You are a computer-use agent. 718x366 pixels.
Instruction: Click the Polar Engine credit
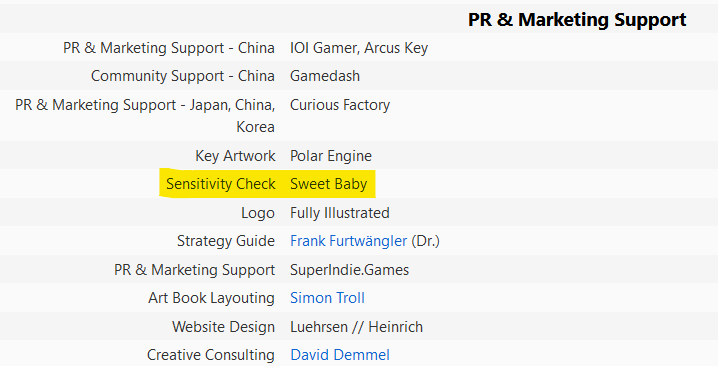331,156
